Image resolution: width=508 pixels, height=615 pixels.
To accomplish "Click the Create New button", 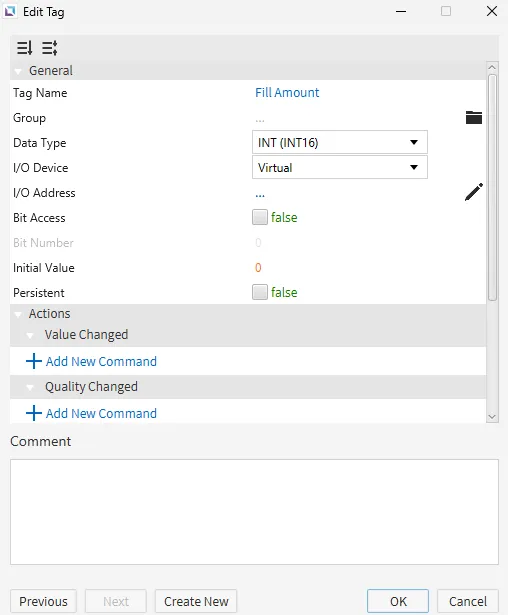I will 196,601.
